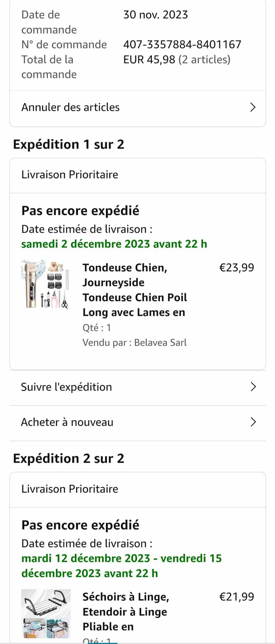The image size is (275, 644).
Task: Tap the chevron beside Annuler des articles
Action: click(x=253, y=108)
